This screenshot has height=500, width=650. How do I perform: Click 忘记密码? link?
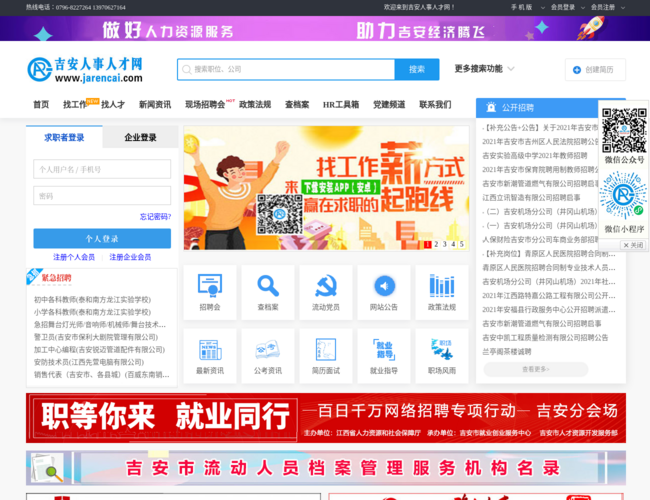155,216
